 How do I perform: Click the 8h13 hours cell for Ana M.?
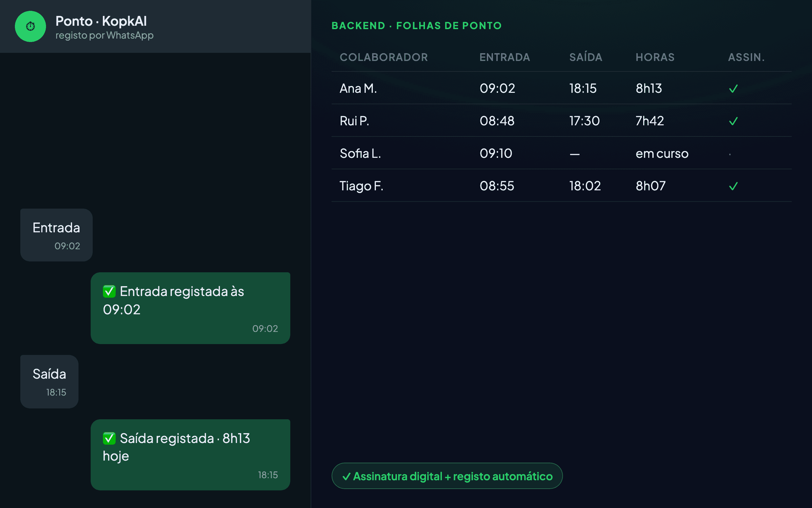(x=649, y=88)
